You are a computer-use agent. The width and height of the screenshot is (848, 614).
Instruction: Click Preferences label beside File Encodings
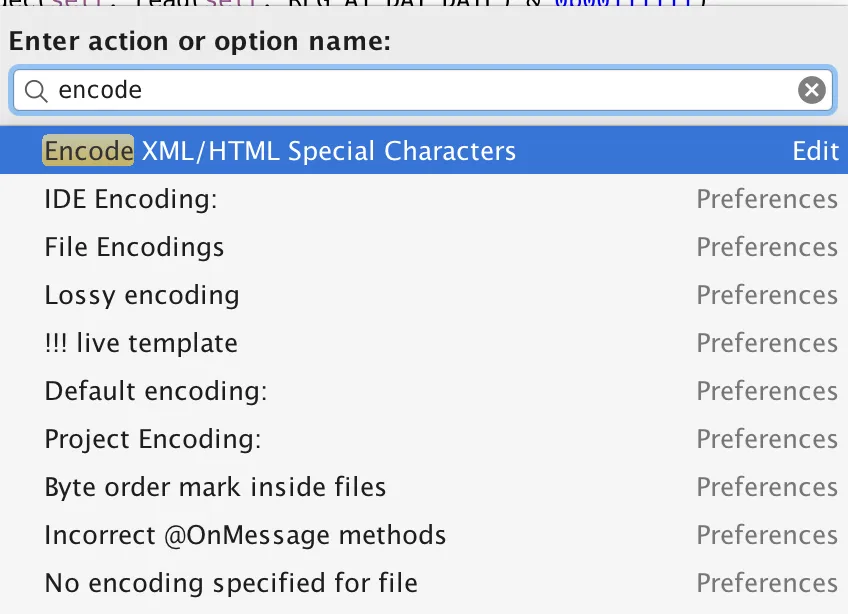coord(767,247)
